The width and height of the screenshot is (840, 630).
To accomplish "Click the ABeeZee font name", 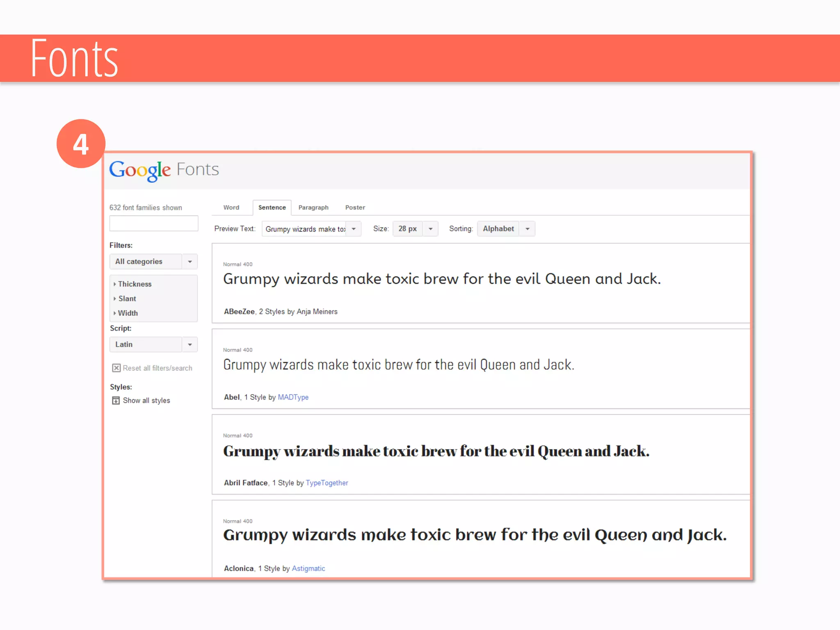I will pos(239,312).
